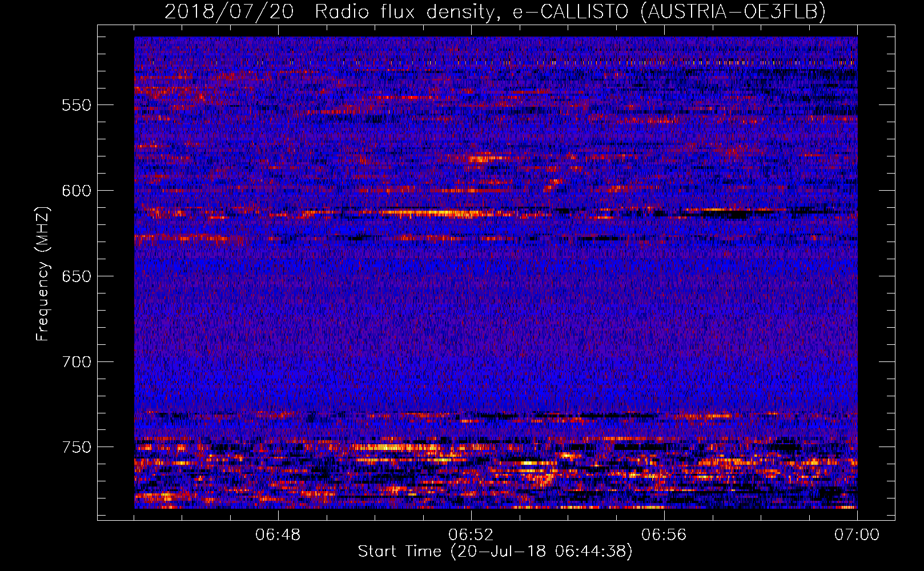Click the 550 frequency tick label
This screenshot has width=924, height=571.
[77, 105]
